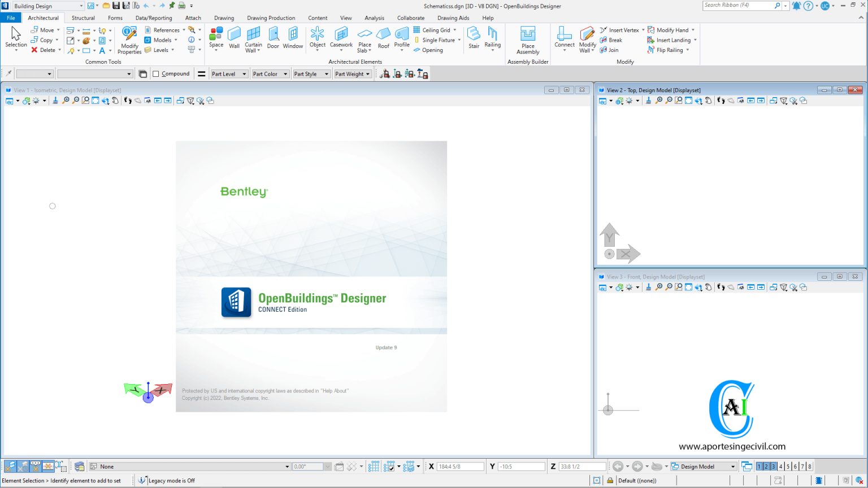Switch to the Structural ribbon tab
Viewport: 868px width, 488px height.
click(x=83, y=18)
